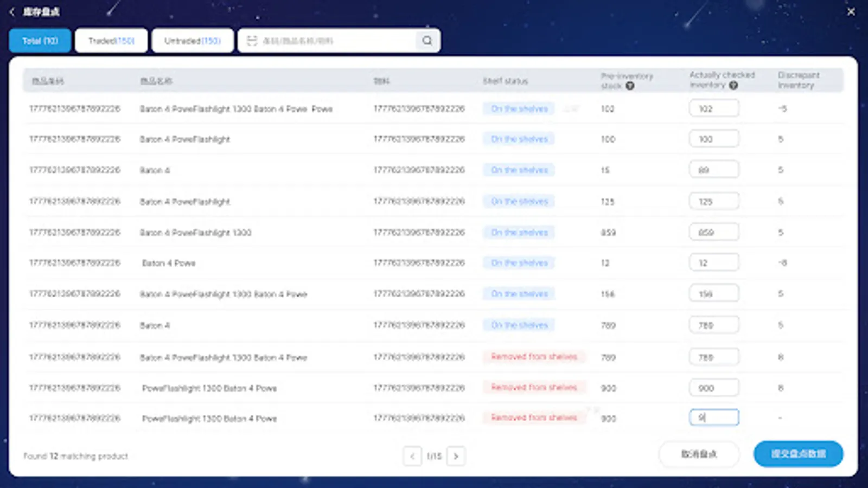Screen dimensions: 868x488
Task: Close the inventory check panel
Action: coord(851,11)
